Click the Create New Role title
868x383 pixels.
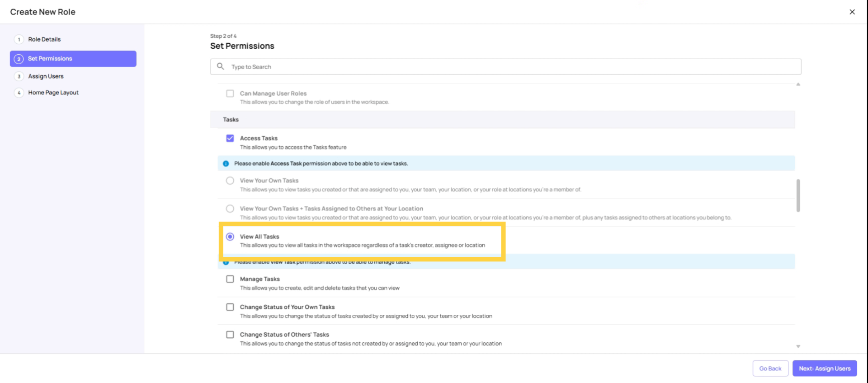pyautogui.click(x=43, y=12)
